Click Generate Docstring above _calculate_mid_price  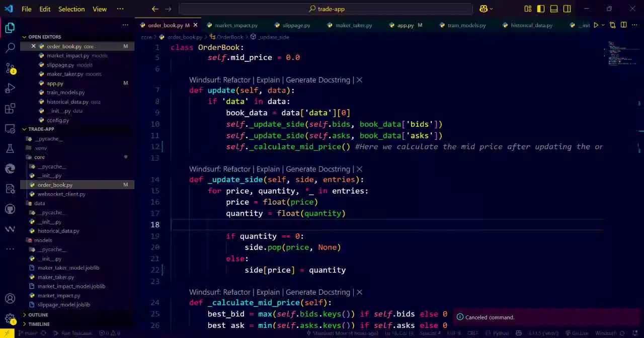click(318, 292)
